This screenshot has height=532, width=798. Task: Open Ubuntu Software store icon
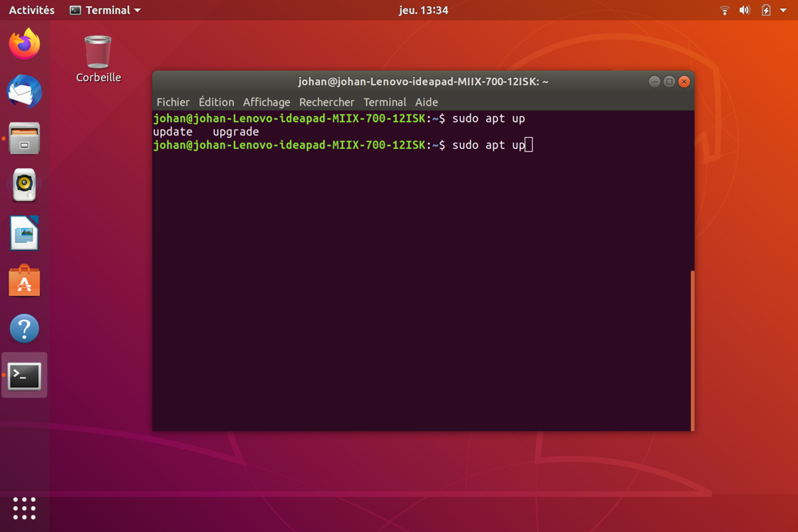coord(25,281)
